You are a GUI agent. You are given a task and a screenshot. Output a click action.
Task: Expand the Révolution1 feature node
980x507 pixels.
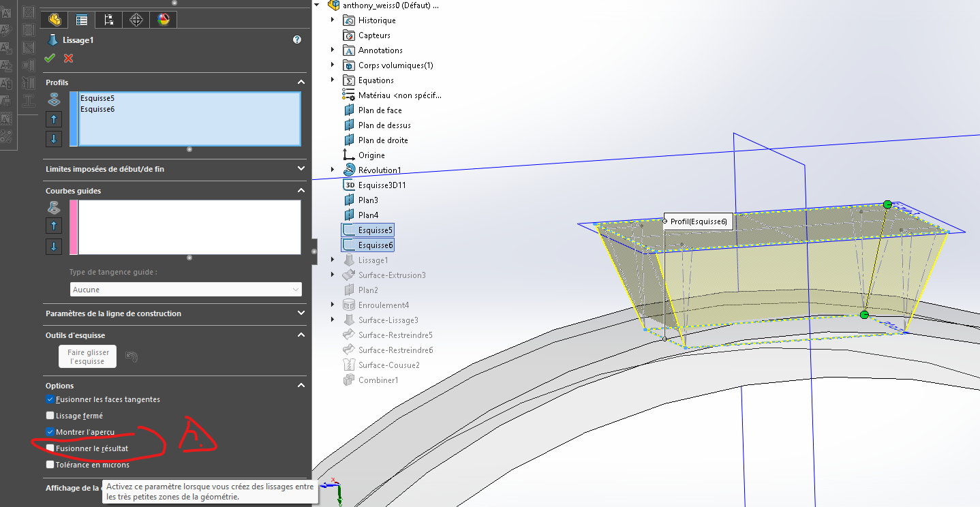click(x=333, y=170)
